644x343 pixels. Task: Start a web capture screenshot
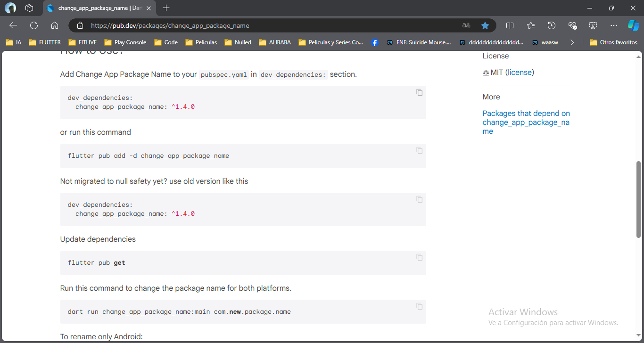[593, 25]
